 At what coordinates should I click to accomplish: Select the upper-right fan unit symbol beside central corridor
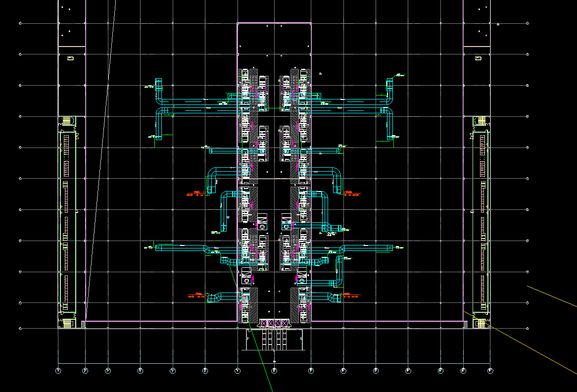(287, 222)
